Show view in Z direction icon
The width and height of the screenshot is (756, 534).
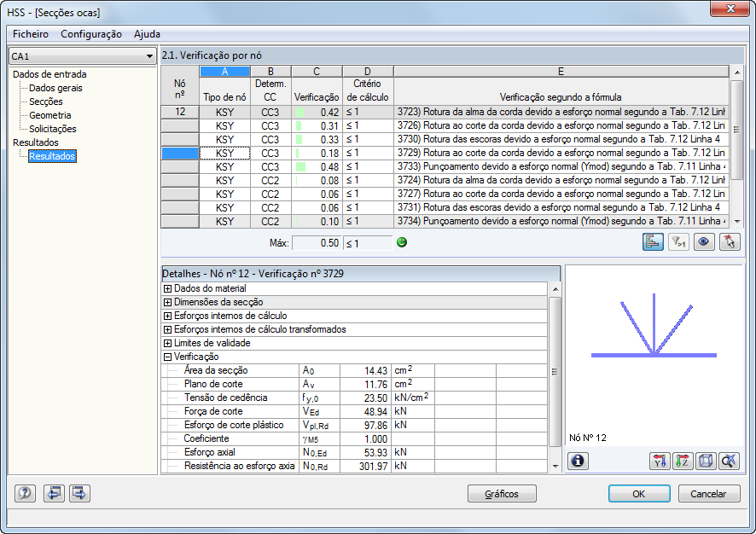tap(683, 461)
